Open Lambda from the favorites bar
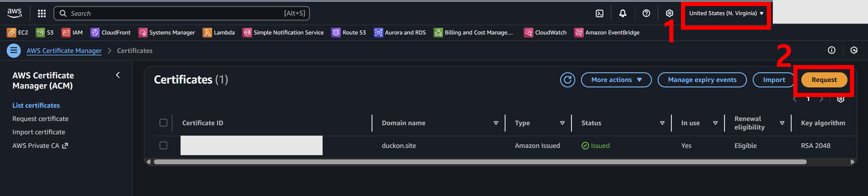The width and height of the screenshot is (868, 196). [x=219, y=33]
